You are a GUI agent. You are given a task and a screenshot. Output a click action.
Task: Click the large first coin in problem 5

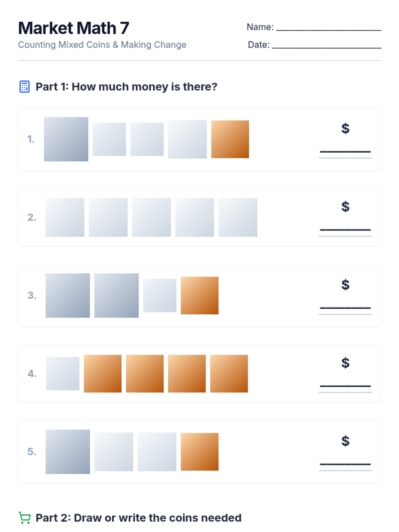pos(68,452)
